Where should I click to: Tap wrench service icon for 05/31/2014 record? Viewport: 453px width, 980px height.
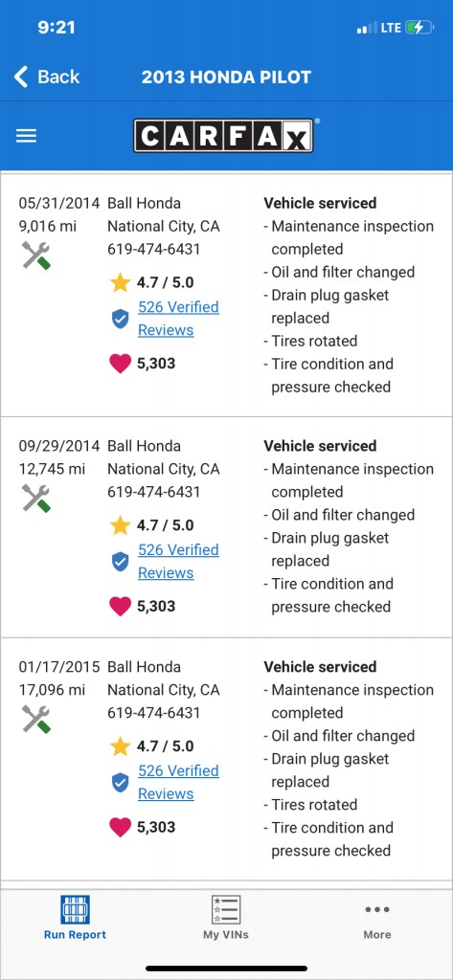35,256
